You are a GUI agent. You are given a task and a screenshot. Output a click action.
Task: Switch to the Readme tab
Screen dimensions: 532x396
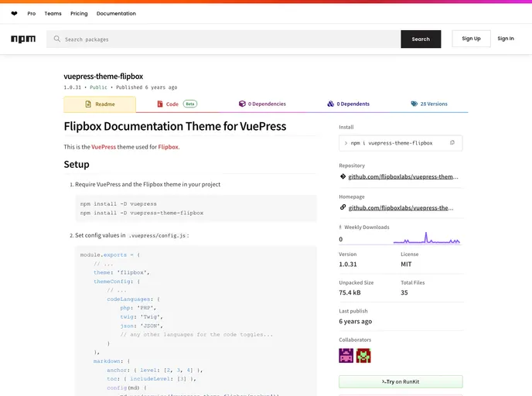[x=100, y=104]
